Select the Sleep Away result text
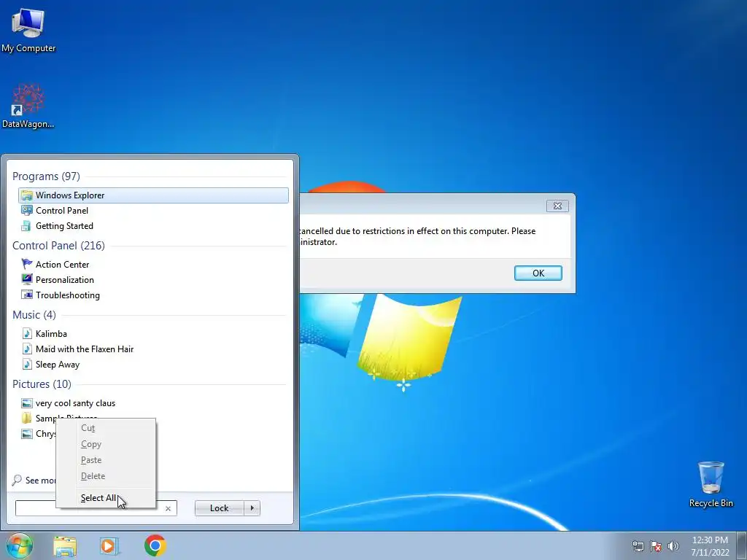 pos(58,365)
